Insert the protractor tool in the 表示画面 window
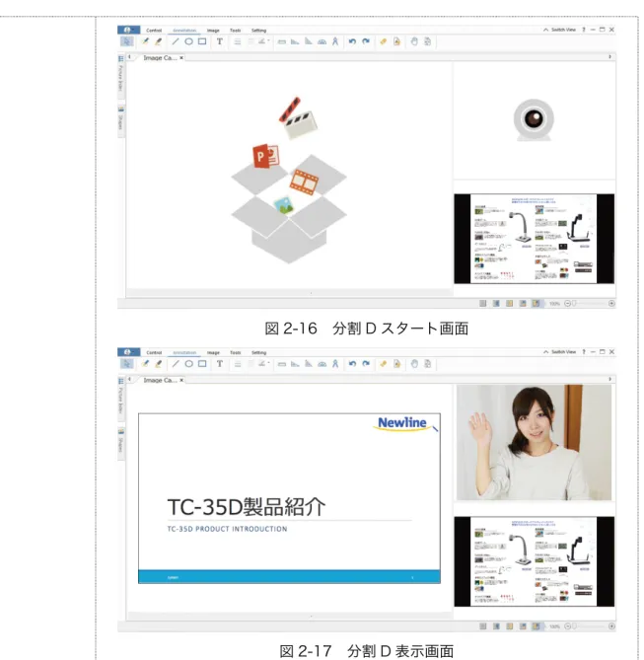This screenshot has width=644, height=660. (x=322, y=364)
